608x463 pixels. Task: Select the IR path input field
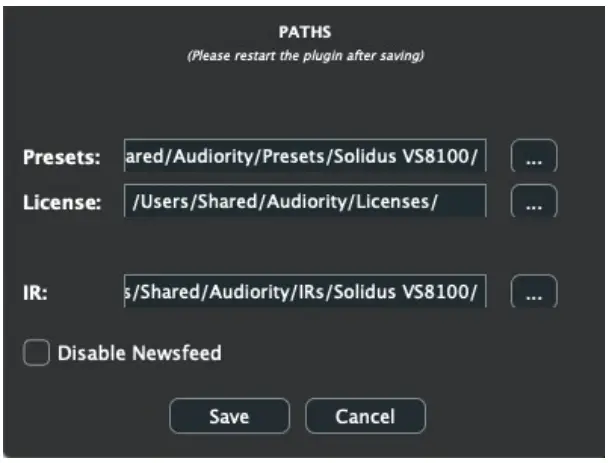click(x=304, y=292)
